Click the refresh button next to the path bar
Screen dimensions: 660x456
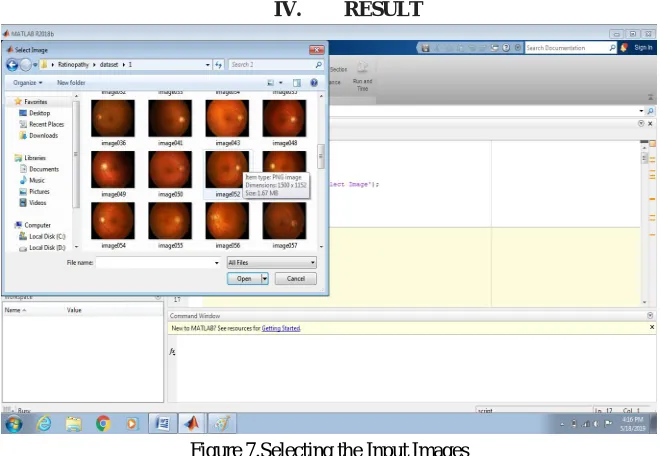218,64
